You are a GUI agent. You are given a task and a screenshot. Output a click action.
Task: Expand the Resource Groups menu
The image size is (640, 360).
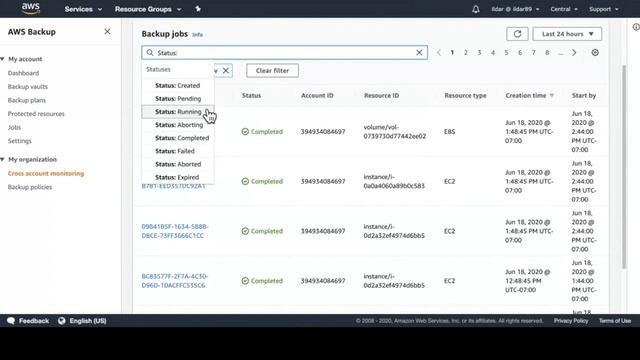[148, 9]
